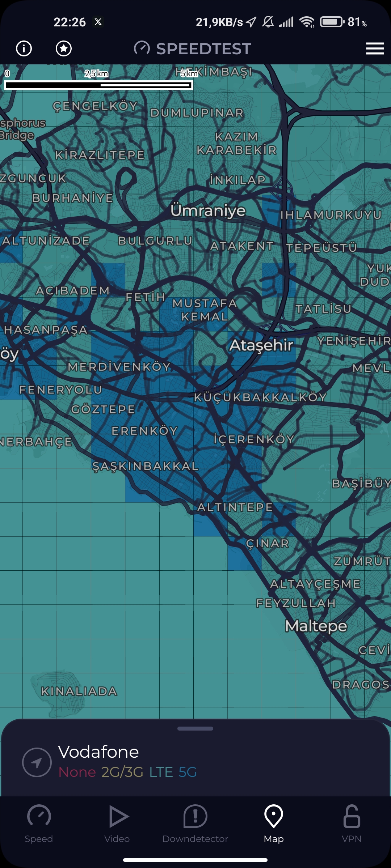Tap the Vodafone carrier name
Image resolution: width=391 pixels, height=868 pixels.
(98, 752)
